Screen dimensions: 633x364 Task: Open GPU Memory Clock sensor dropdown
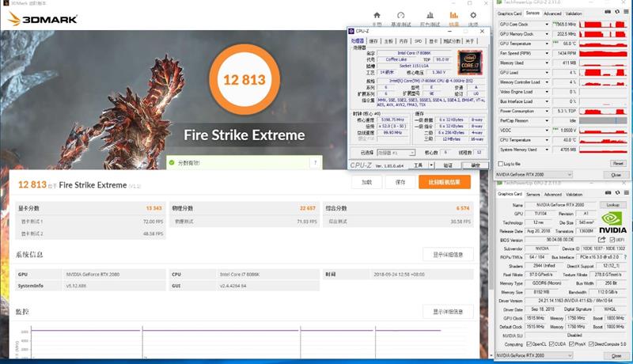point(547,34)
